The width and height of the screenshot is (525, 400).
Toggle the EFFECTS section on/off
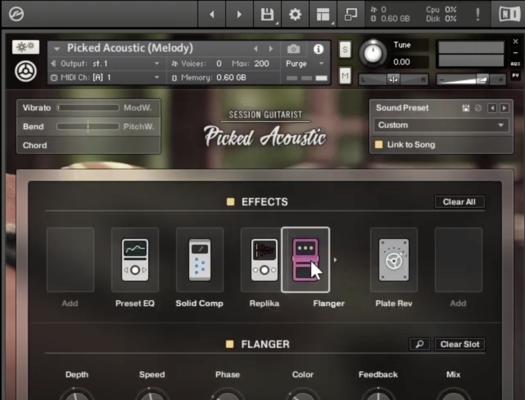pos(230,202)
